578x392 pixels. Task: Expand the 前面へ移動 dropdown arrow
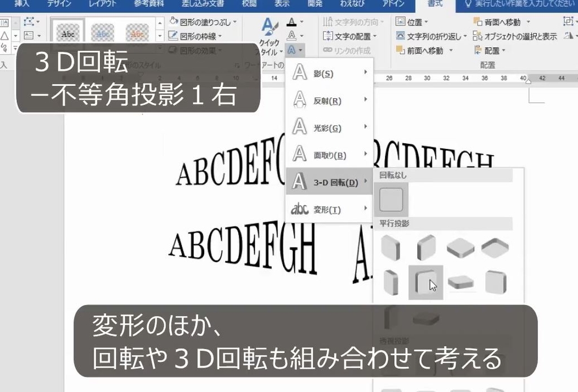tap(451, 50)
